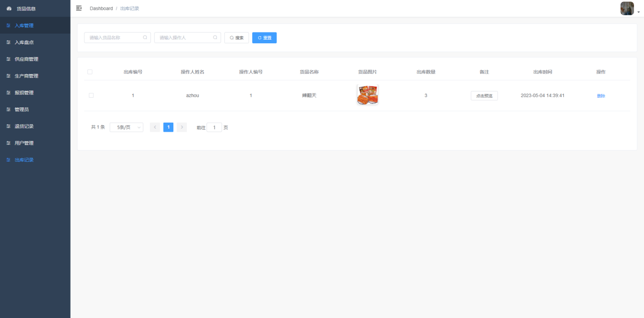Click the user avatar in the top right
This screenshot has height=318, width=644.
[627, 8]
